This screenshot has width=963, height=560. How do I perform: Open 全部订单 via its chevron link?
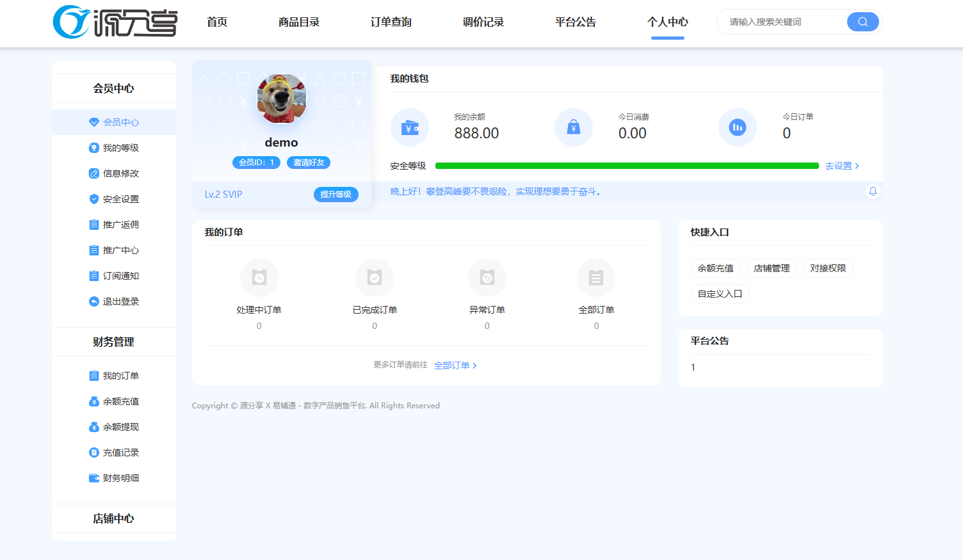point(456,365)
